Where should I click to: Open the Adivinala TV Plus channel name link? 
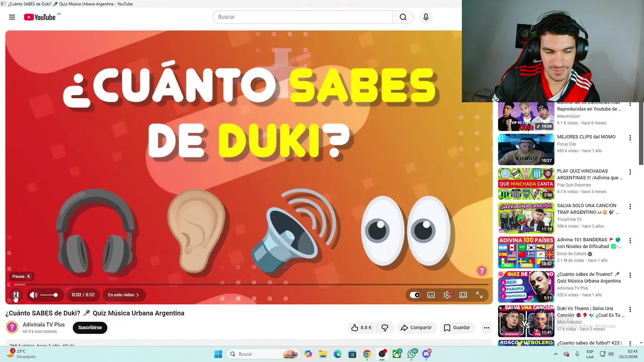(x=44, y=325)
